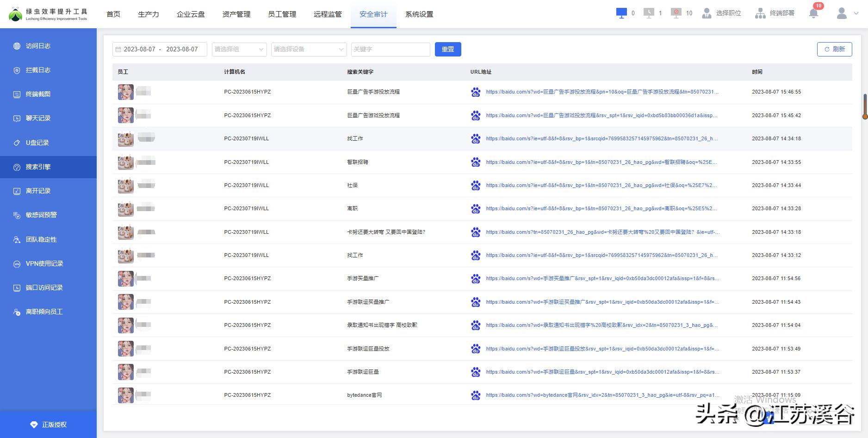View 敏感词预警 records
Viewport: 868px width, 438px height.
[41, 215]
